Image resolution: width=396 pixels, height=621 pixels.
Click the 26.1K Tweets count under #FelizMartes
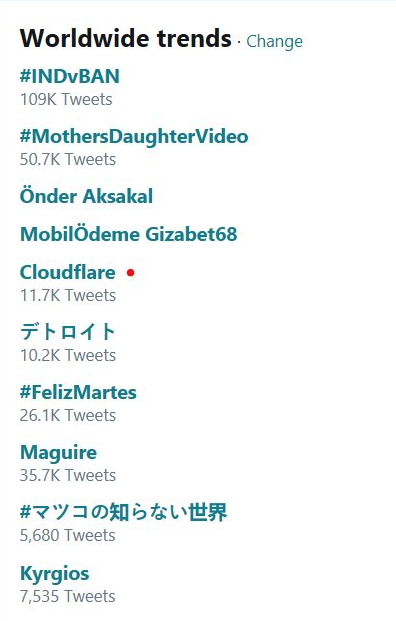tap(68, 415)
